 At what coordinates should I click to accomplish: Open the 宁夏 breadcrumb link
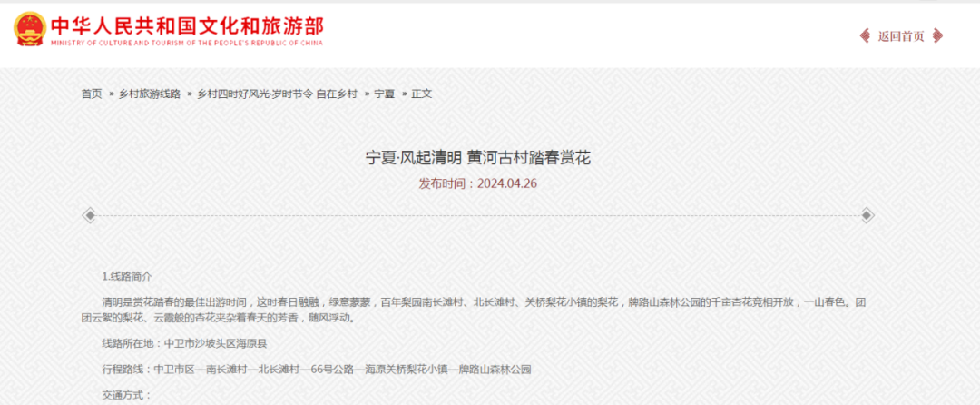pos(385,94)
